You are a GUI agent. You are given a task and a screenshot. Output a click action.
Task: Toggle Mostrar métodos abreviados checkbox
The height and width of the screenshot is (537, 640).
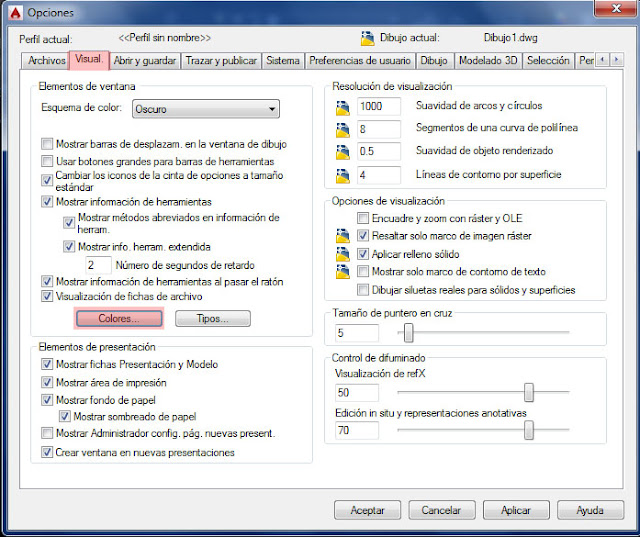click(x=69, y=223)
